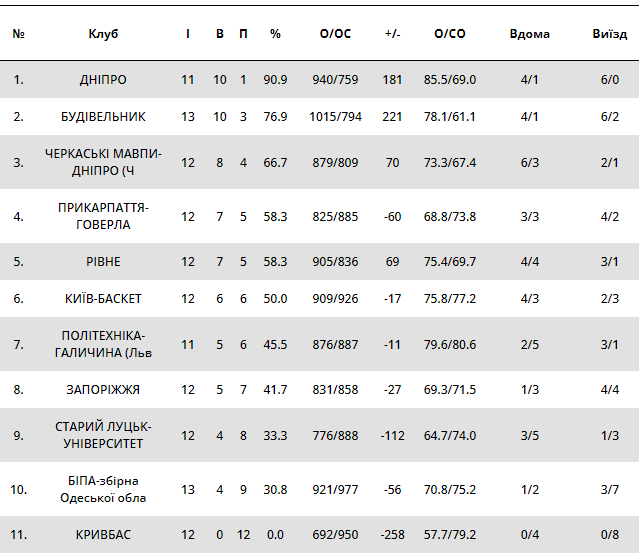639x559 pixels.
Task: Select the Вдома column header
Action: point(529,34)
